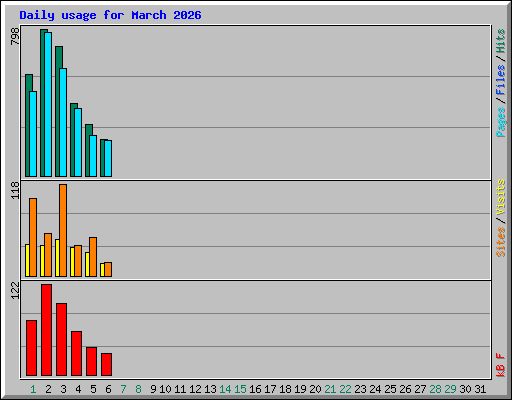Click the yellow visits bar for day 3
The height and width of the screenshot is (400, 512).
tap(57, 258)
